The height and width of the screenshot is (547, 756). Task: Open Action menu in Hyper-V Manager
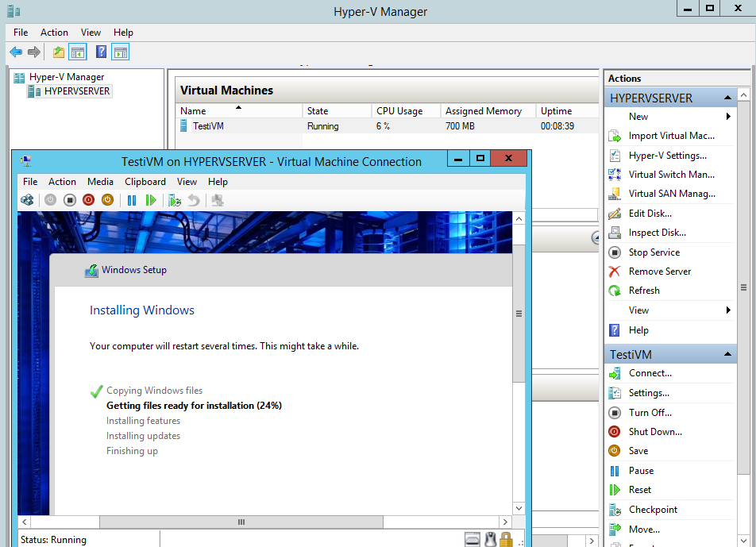click(x=54, y=33)
